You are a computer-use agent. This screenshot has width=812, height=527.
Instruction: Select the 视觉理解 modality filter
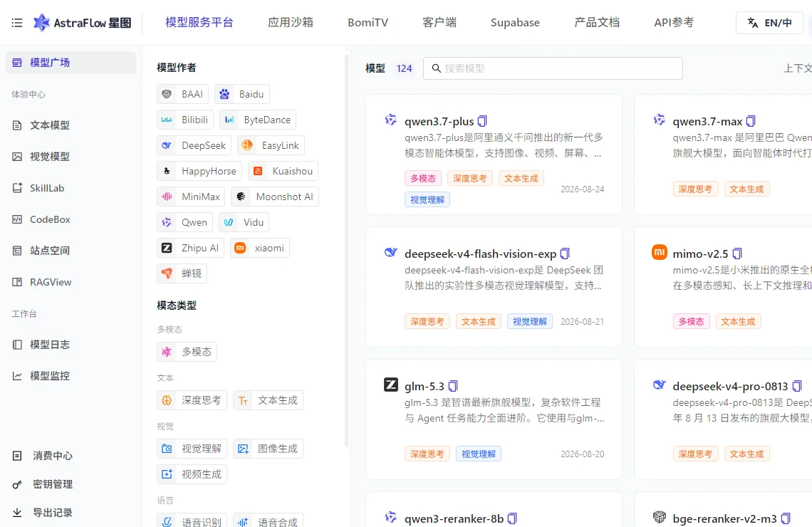tap(192, 449)
